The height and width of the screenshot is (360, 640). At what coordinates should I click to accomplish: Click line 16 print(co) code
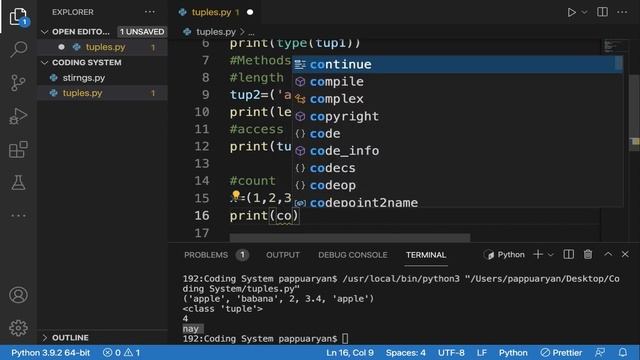point(264,216)
